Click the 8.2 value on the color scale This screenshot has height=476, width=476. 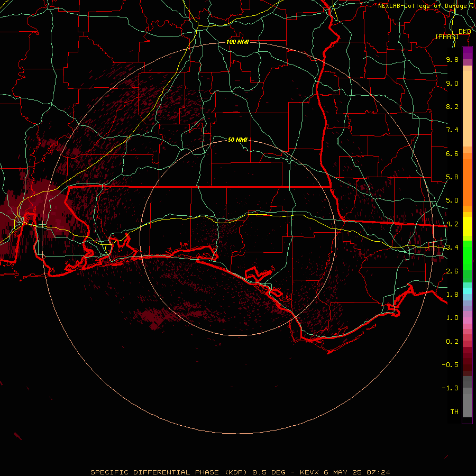452,106
